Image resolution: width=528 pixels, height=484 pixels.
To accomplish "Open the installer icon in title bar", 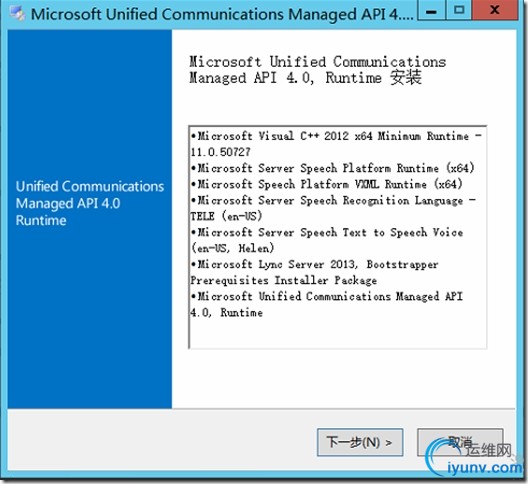I will pyautogui.click(x=17, y=14).
